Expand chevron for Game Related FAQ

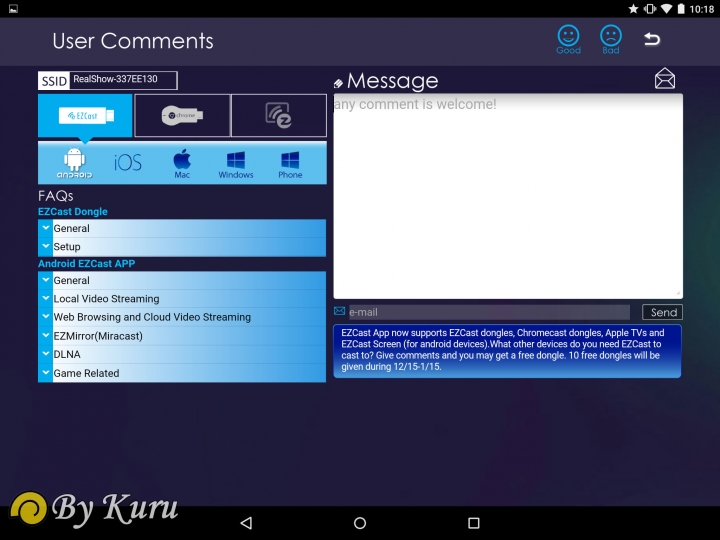tap(45, 372)
